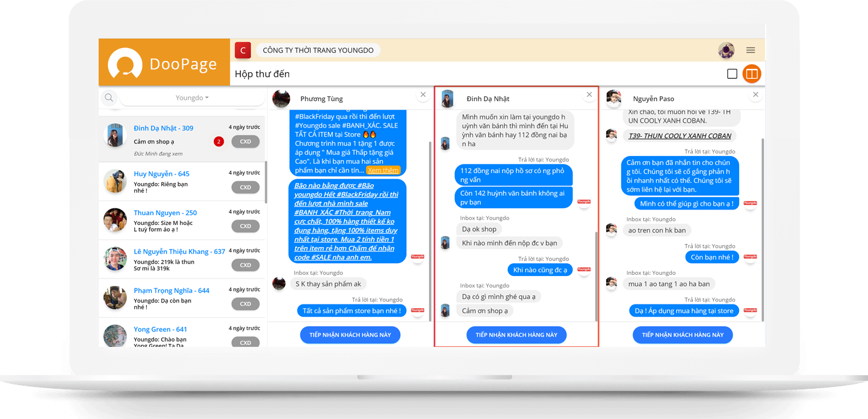Accept customer in Nguyễn Paso panel
The height and width of the screenshot is (419, 868).
point(682,335)
